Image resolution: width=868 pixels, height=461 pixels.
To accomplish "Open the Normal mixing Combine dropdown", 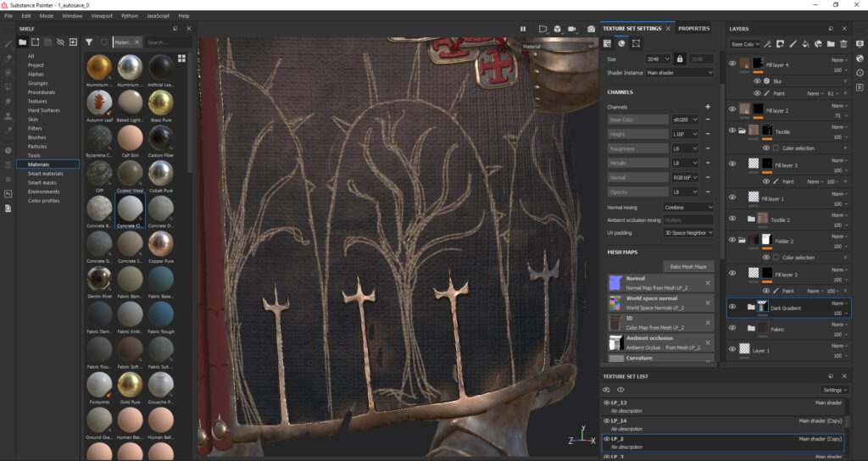I will (x=687, y=207).
